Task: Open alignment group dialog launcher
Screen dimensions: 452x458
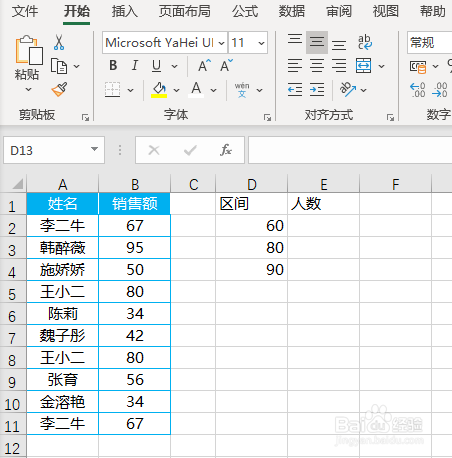Action: click(x=390, y=117)
